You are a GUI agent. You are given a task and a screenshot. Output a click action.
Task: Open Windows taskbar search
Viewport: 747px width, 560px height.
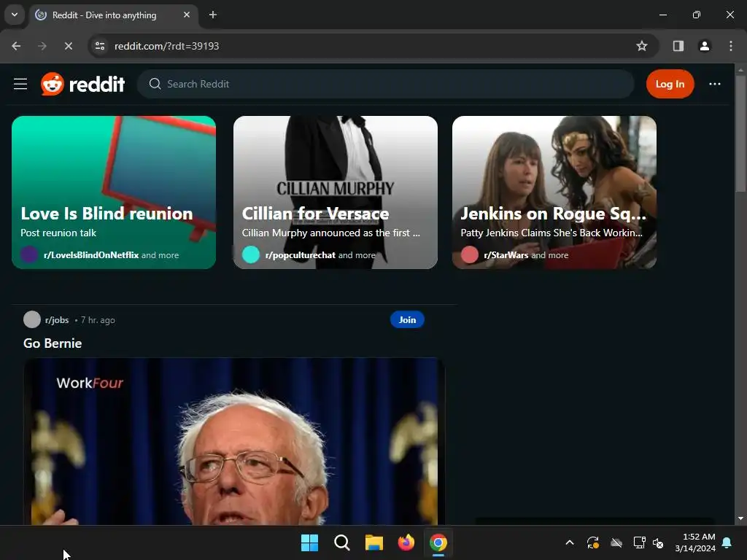pos(341,542)
